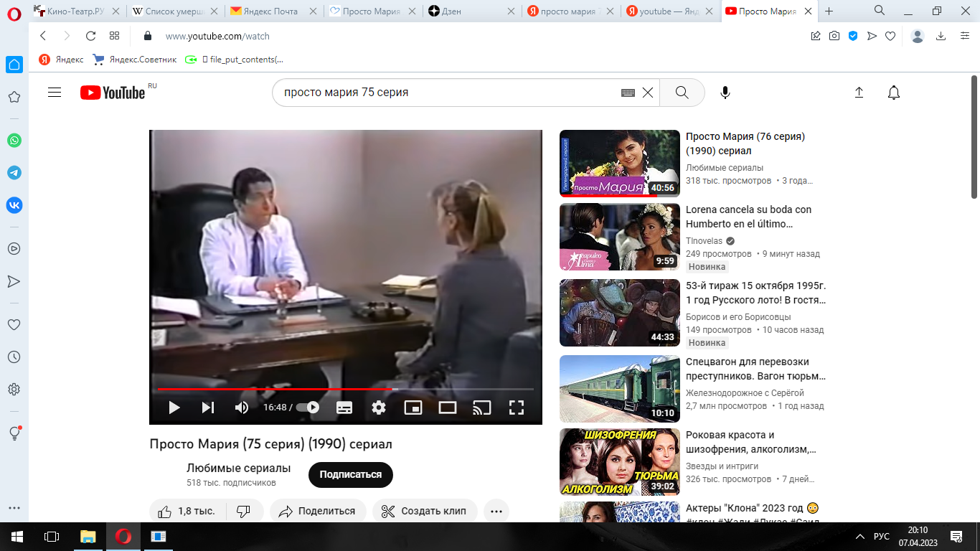Open YouTube notifications bell
980x551 pixels.
pyautogui.click(x=893, y=93)
